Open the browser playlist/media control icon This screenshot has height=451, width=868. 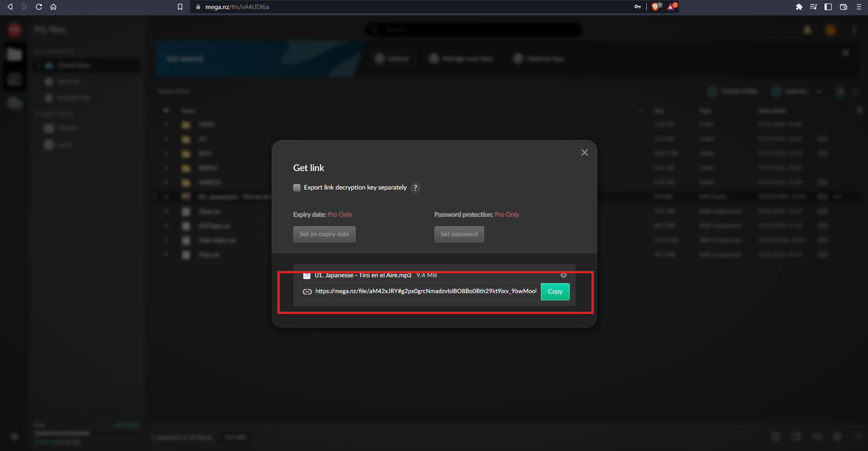[814, 7]
